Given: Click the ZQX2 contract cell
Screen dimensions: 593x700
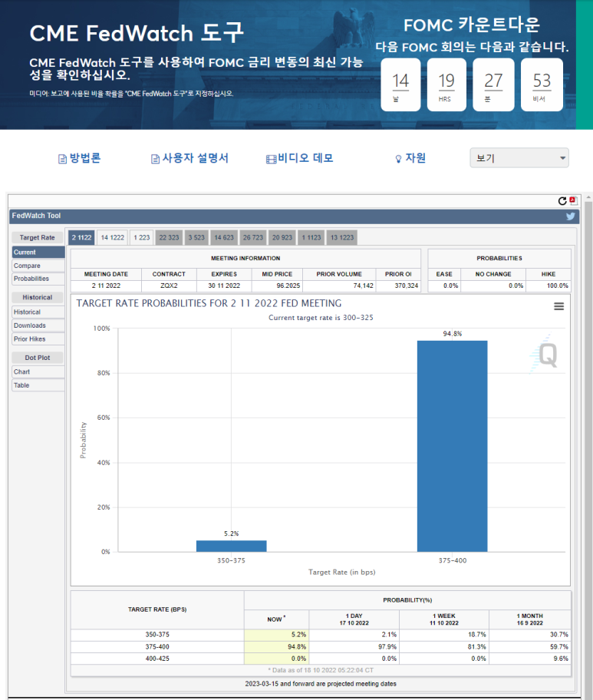Looking at the screenshot, I should (x=169, y=286).
